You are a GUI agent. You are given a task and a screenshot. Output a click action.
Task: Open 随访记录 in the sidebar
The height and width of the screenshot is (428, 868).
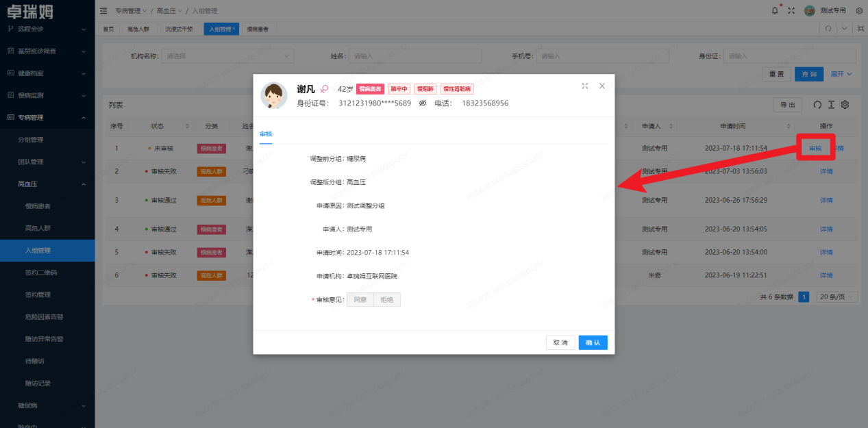point(38,383)
